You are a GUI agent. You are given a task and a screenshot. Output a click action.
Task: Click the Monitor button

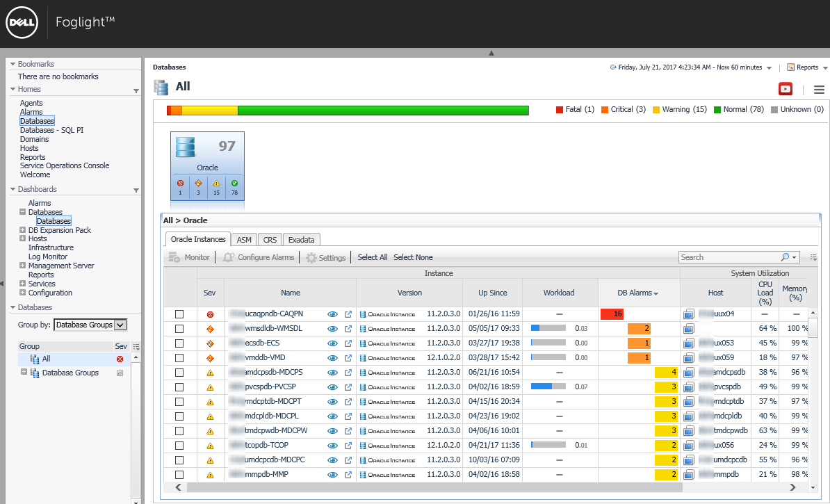point(189,257)
